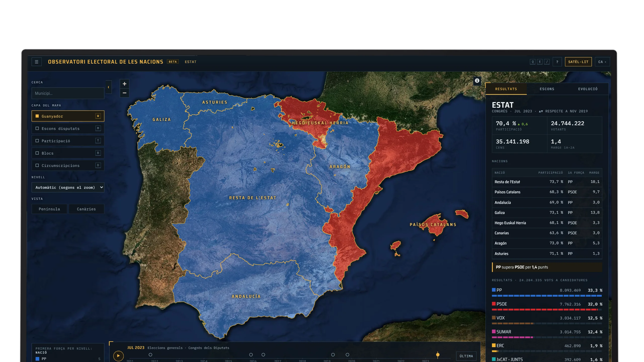This screenshot has height=362, width=644.
Task: Toggle the SATÈL·LIT satellite view
Action: 578,62
